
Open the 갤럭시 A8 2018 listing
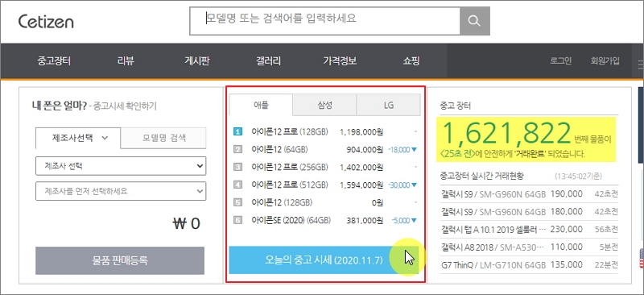[x=529, y=247]
